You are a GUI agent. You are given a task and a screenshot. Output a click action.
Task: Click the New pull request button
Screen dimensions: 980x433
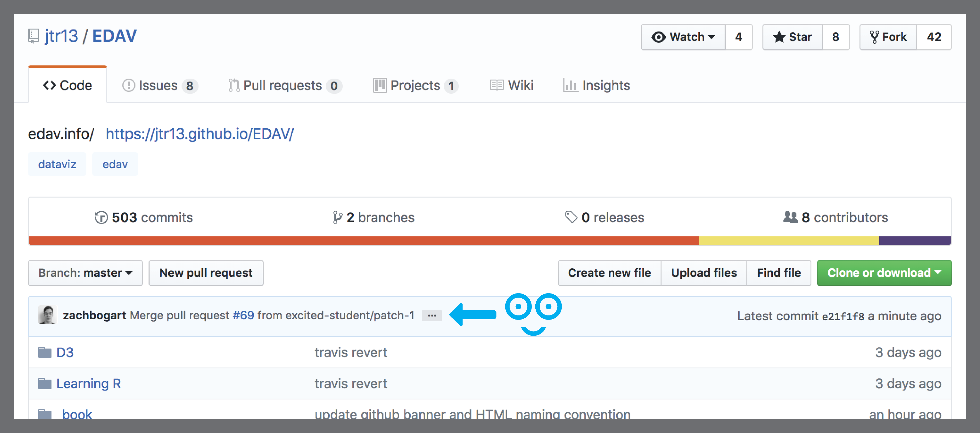tap(206, 273)
